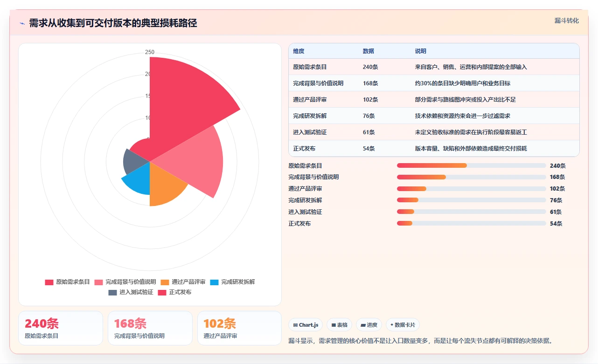The height and width of the screenshot is (364, 598).
Task: Click the table row label 完成研发拆解
Action: [x=310, y=116]
